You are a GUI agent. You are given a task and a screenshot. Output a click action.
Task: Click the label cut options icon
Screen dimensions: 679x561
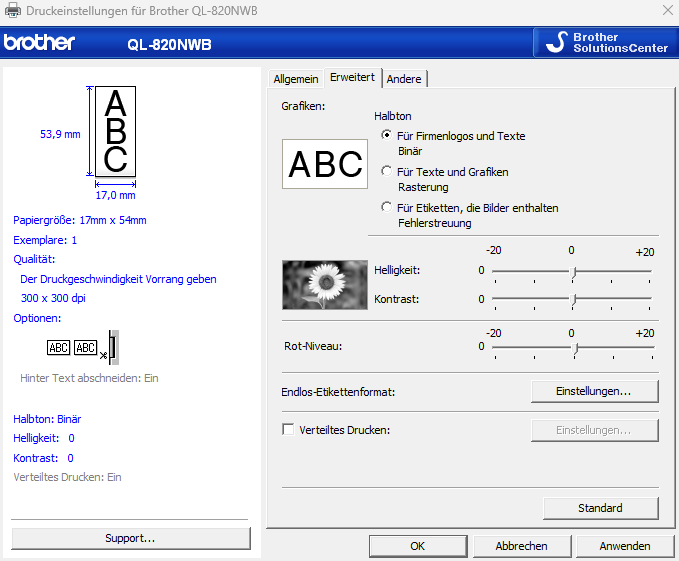tap(83, 348)
